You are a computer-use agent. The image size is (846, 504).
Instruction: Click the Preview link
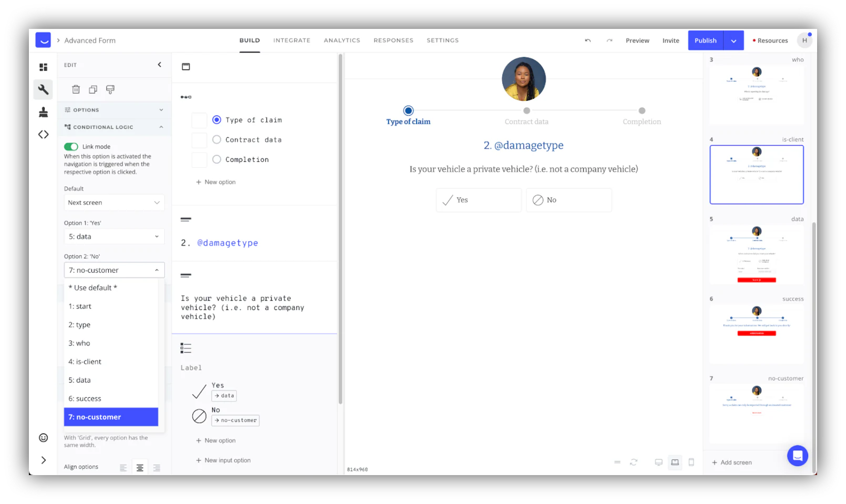click(x=637, y=40)
